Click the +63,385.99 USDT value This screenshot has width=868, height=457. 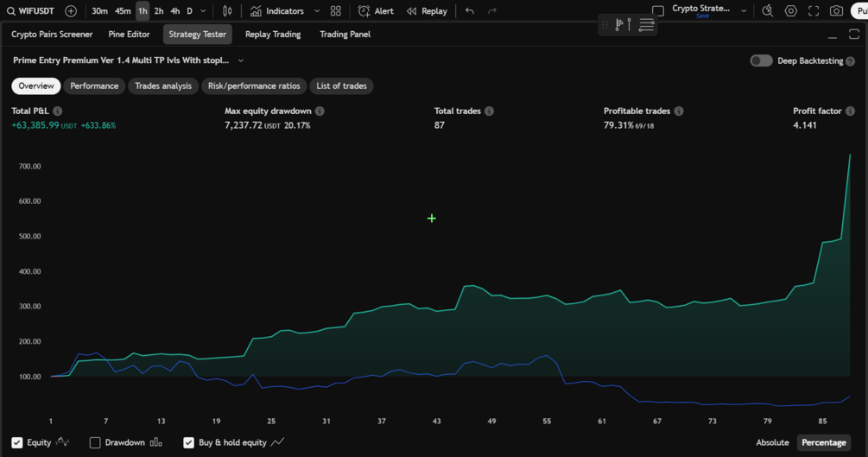click(44, 125)
